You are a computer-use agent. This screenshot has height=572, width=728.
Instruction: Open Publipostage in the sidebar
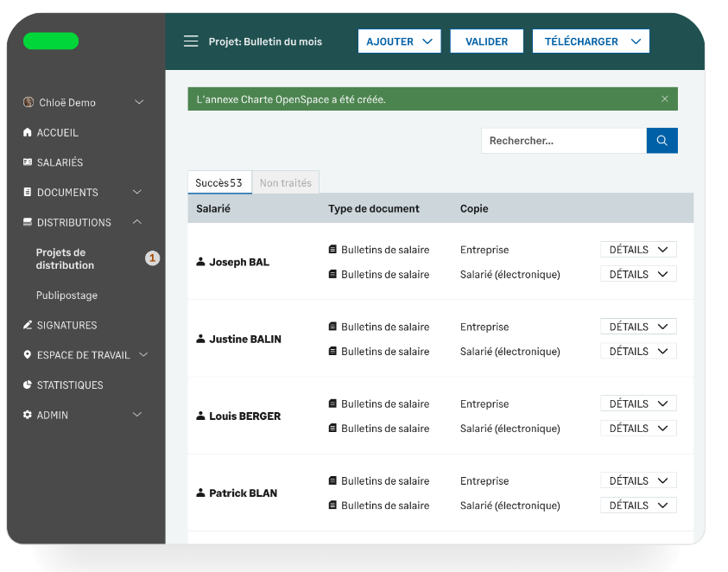(66, 296)
